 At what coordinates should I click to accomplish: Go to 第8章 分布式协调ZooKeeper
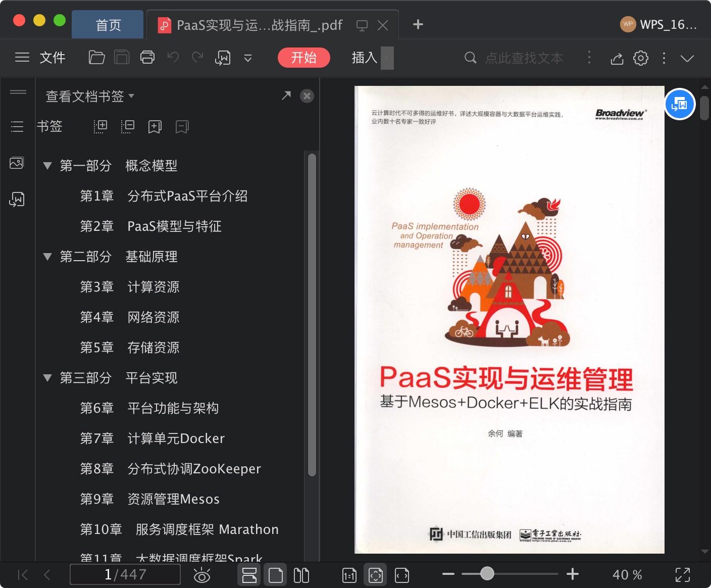click(x=171, y=469)
